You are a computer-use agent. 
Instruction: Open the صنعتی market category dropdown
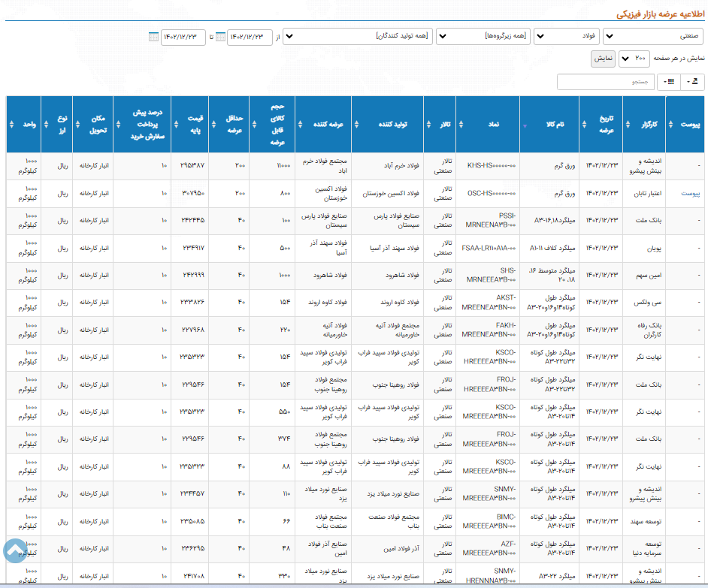[653, 37]
